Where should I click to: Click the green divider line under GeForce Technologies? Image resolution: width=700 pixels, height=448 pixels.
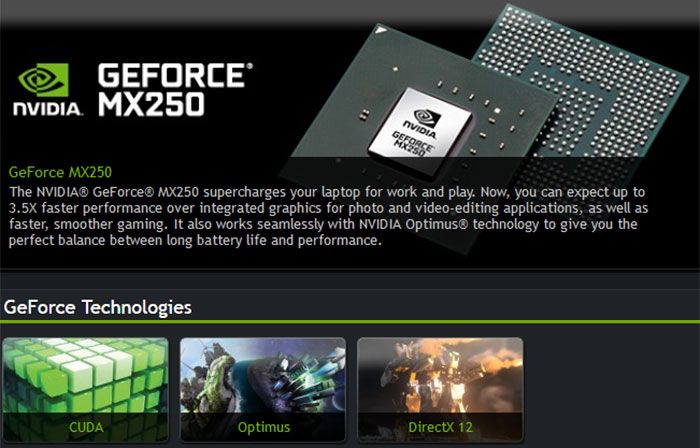[x=350, y=321]
